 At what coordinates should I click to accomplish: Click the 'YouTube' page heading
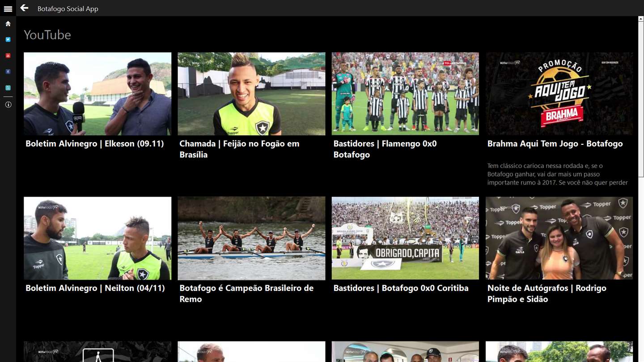coord(47,35)
